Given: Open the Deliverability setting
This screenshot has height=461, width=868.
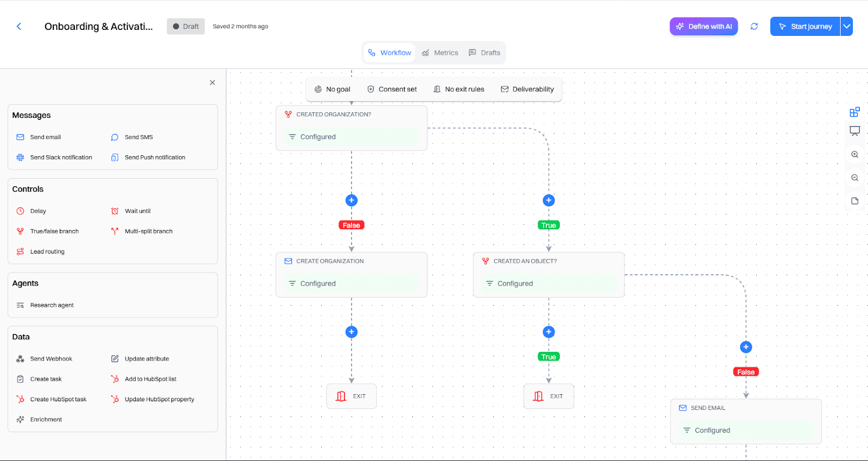Looking at the screenshot, I should (x=527, y=89).
